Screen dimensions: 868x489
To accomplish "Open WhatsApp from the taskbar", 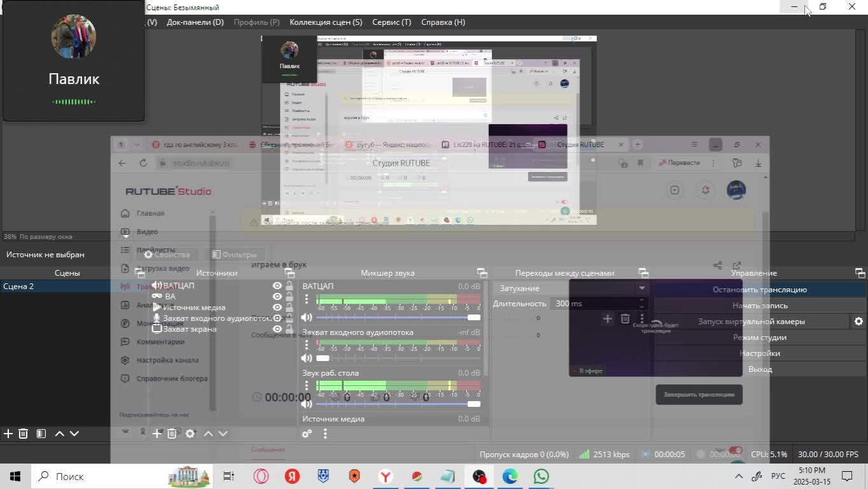I will tap(541, 476).
